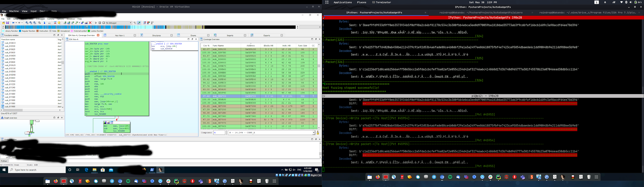Switch to the Hex View-1 tab
Screen dimensions: 644x187
coord(120,35)
